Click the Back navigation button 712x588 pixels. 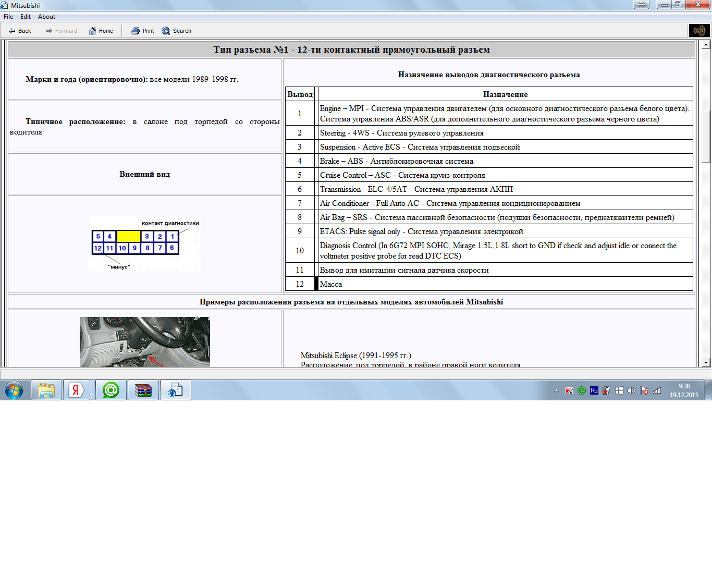click(20, 31)
